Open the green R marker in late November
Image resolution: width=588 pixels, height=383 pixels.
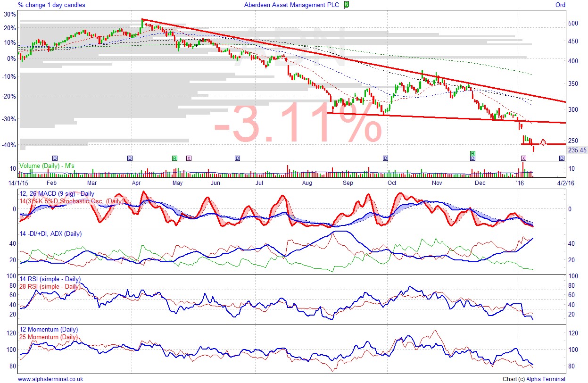pos(472,154)
